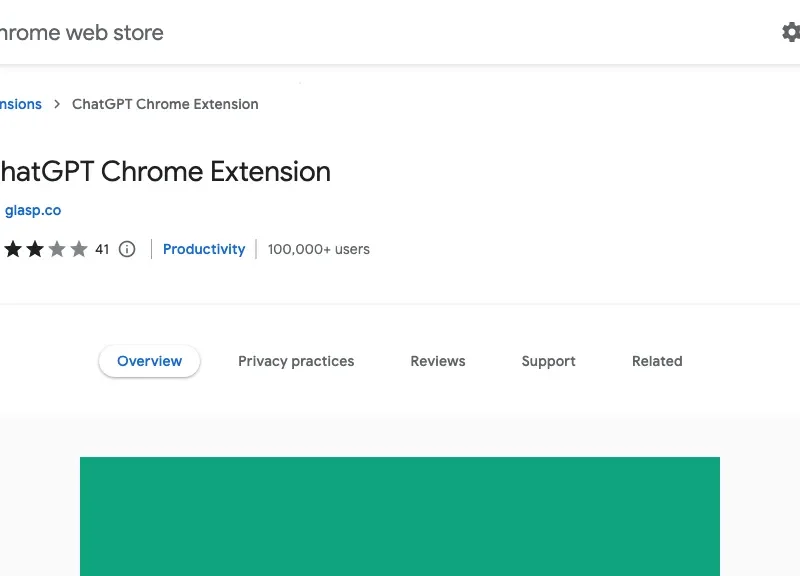Click the ChatGPT Chrome Extension title

pyautogui.click(x=165, y=171)
